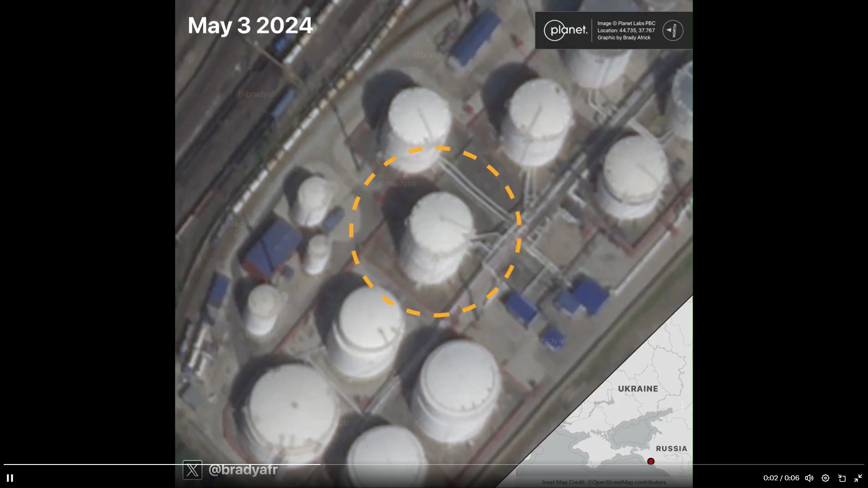The width and height of the screenshot is (868, 488).
Task: Exit fullscreen mode
Action: click(x=858, y=478)
